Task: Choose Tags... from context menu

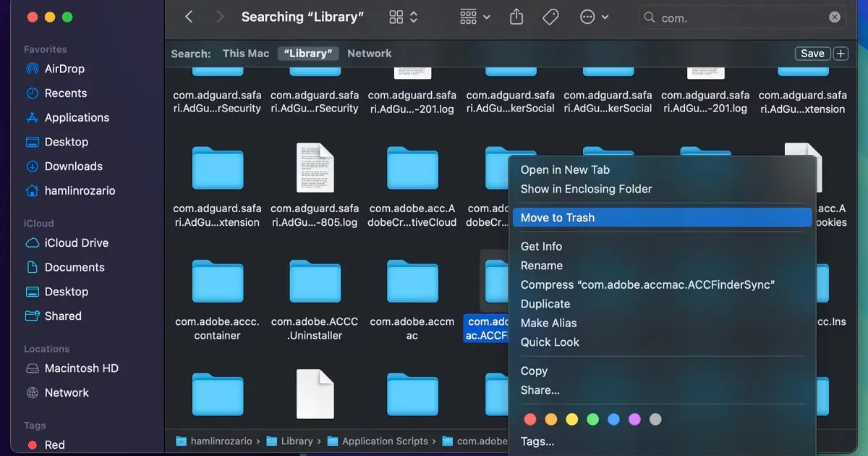Action: [537, 442]
